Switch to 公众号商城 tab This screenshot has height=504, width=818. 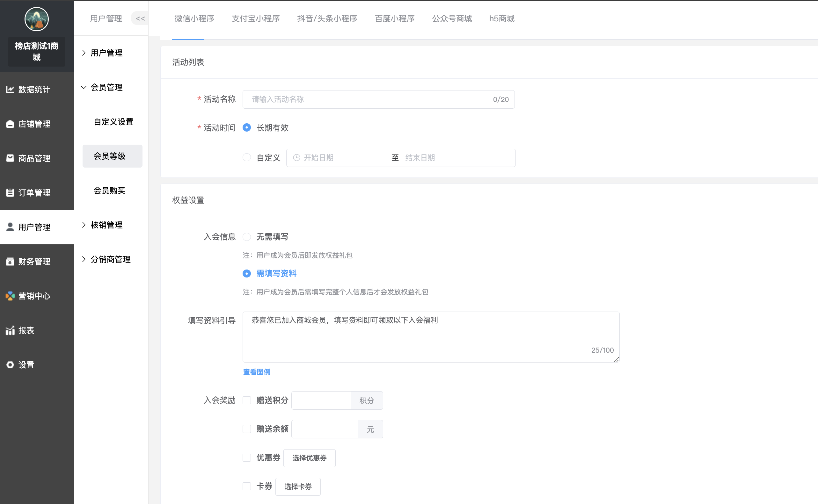click(452, 18)
